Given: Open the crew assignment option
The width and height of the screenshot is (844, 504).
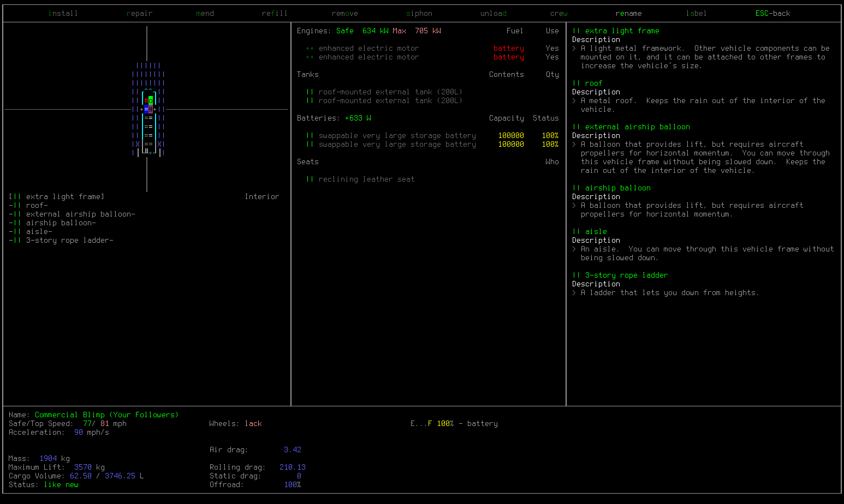Looking at the screenshot, I should click(x=558, y=13).
